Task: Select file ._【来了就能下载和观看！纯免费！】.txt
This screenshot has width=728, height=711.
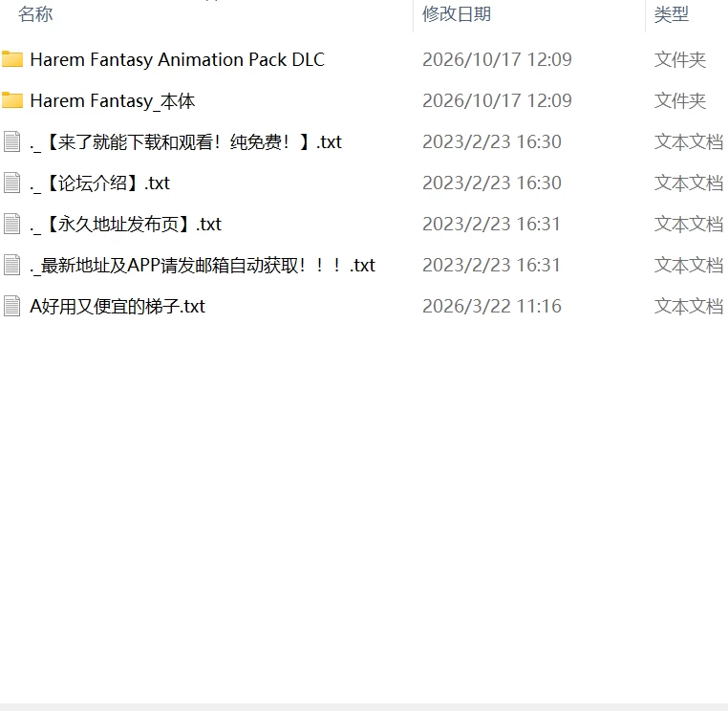Action: point(185,142)
